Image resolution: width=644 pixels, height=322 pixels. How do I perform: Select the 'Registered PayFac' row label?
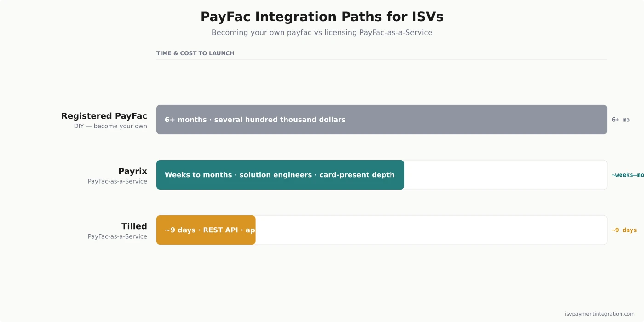coord(104,116)
